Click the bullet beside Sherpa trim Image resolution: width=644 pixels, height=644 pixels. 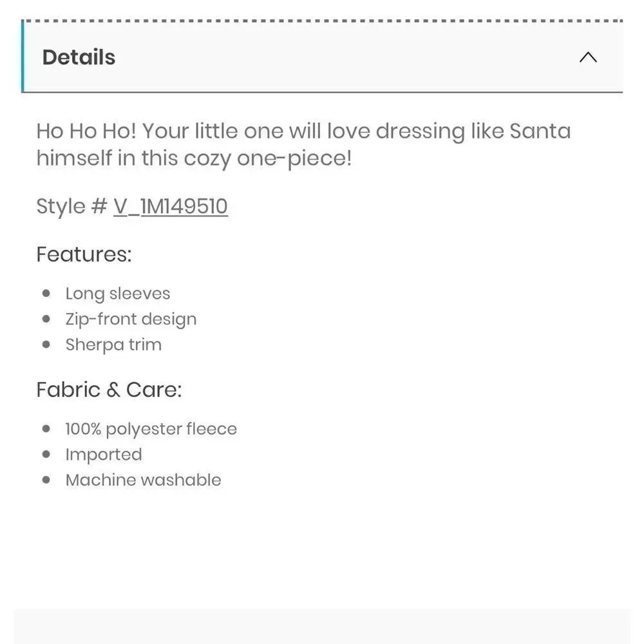click(46, 344)
